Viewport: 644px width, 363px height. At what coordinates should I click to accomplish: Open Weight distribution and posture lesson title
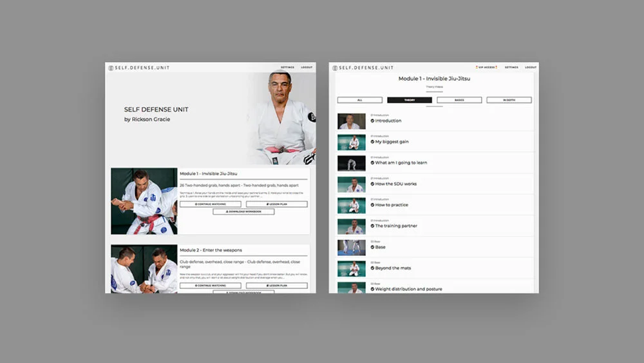tap(409, 289)
